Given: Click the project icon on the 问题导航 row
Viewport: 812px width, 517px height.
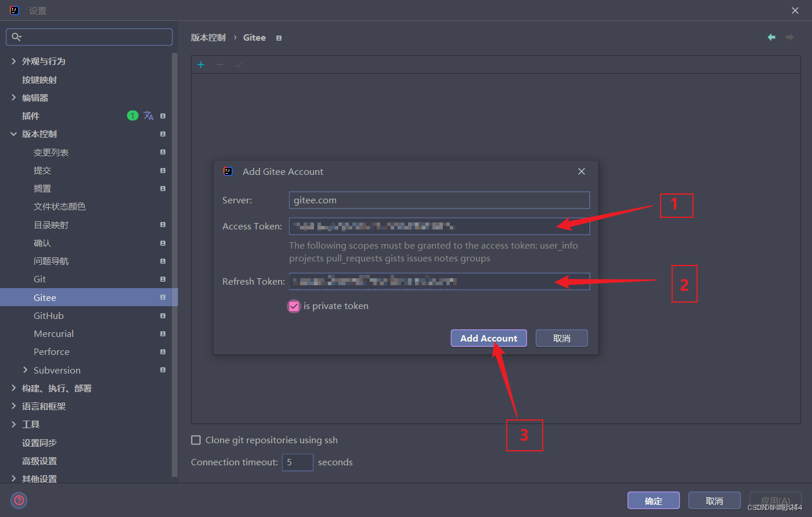Looking at the screenshot, I should [x=163, y=261].
